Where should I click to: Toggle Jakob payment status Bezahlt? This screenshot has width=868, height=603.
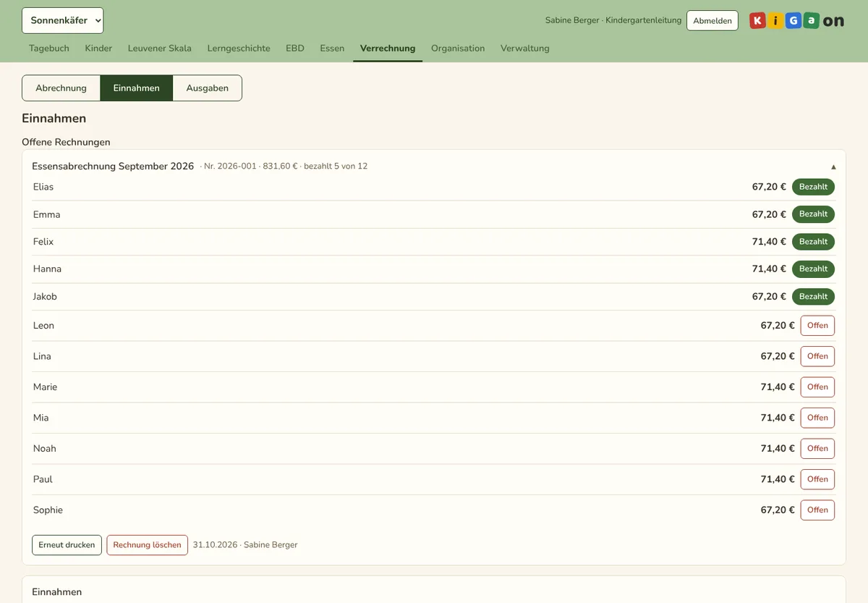click(x=813, y=297)
